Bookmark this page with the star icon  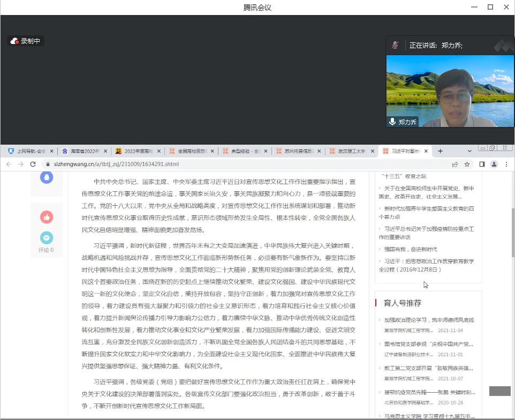point(467,164)
